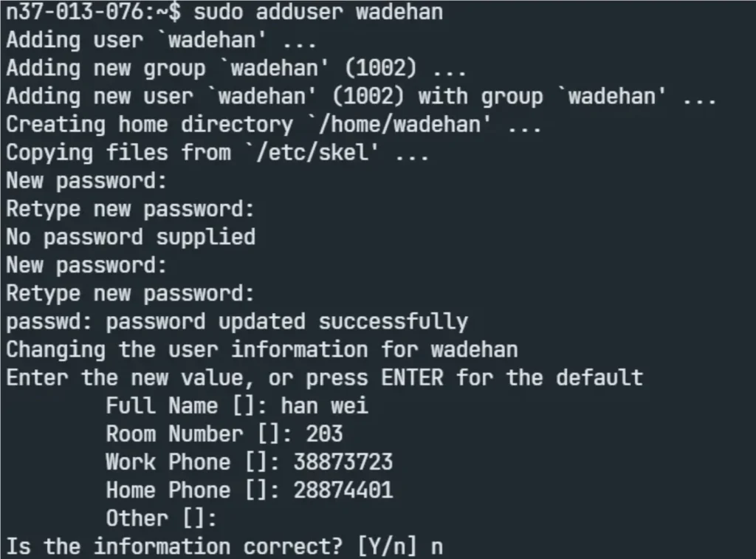Click the 'Changing the user information' line
This screenshot has height=559, width=756.
click(x=261, y=349)
